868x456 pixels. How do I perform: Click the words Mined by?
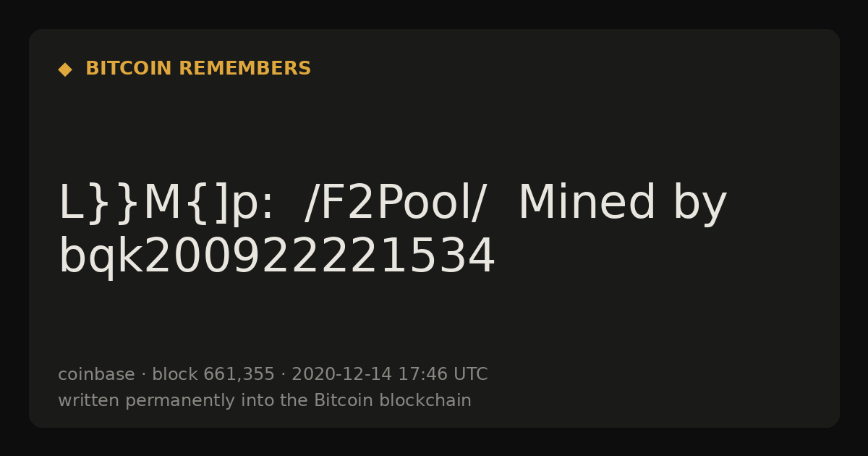[623, 203]
